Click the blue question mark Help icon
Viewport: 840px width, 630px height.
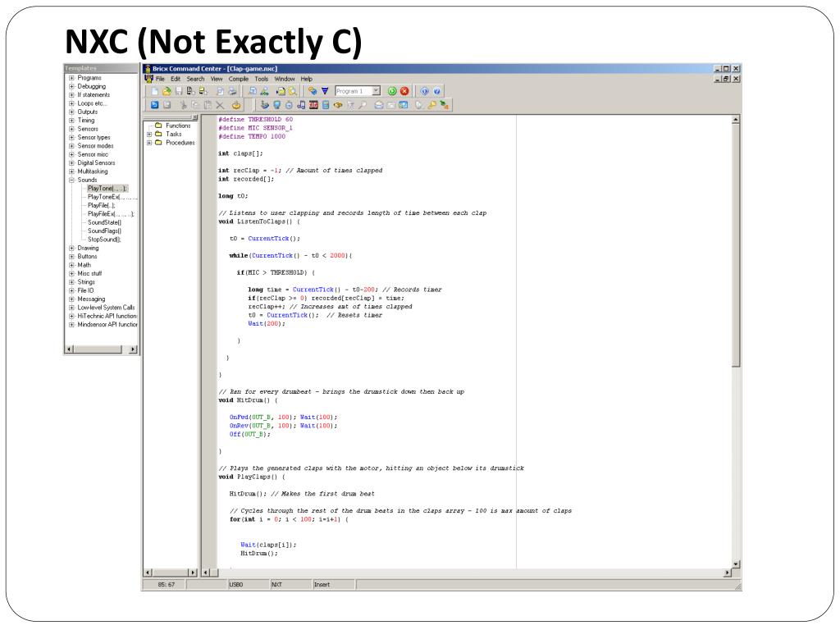tap(437, 91)
